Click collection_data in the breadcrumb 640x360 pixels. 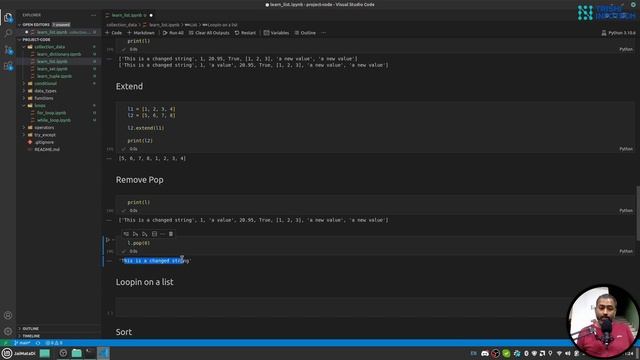(122, 25)
